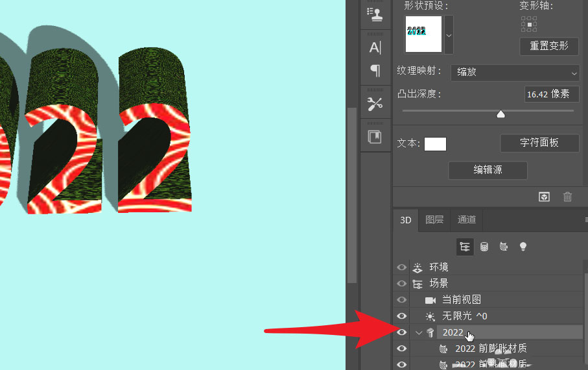Select the 场景 row label
This screenshot has width=588, height=370.
point(439,283)
